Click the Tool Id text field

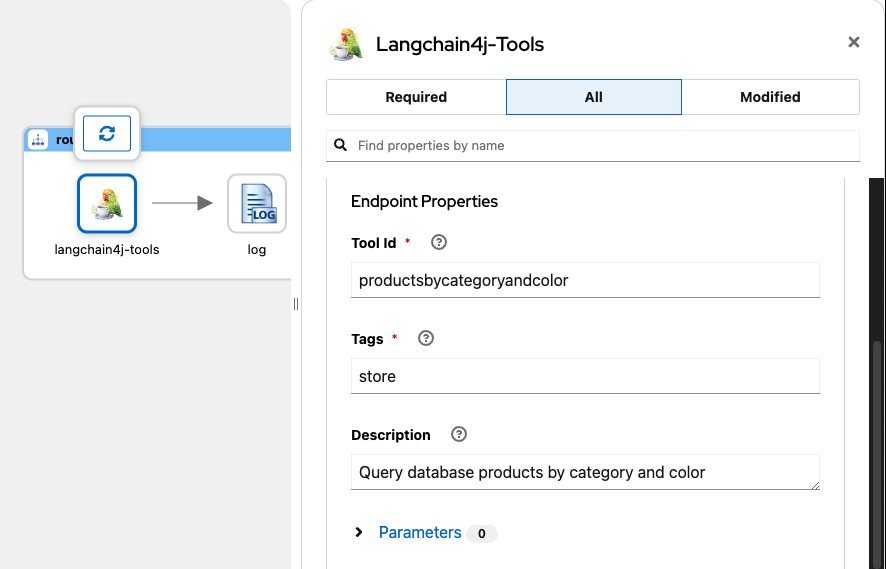pos(585,281)
